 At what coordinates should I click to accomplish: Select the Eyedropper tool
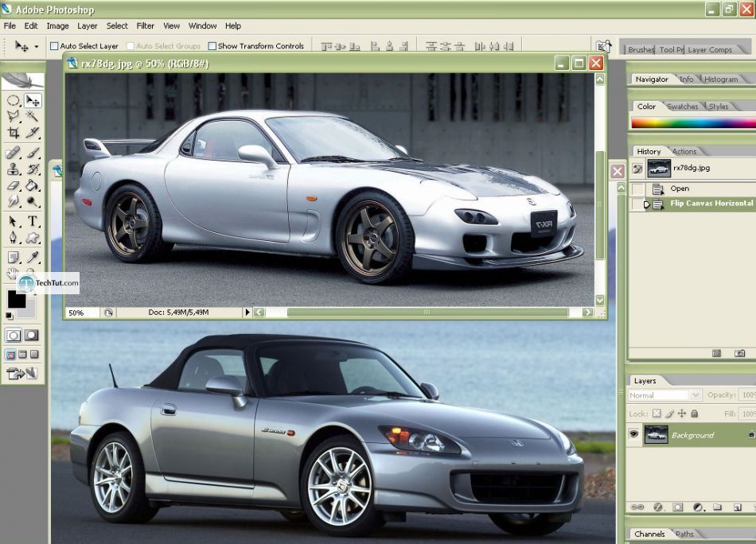pos(33,257)
